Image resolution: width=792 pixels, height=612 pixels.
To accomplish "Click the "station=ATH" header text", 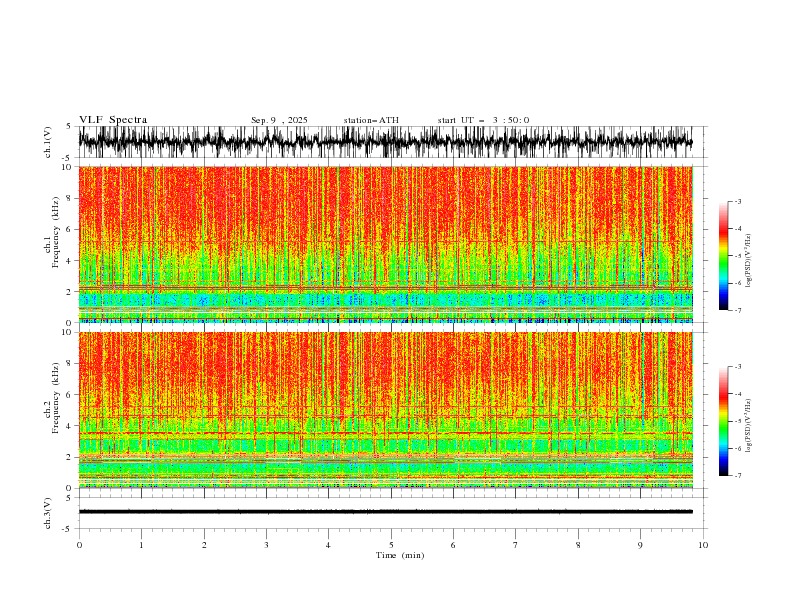I will tap(371, 120).
